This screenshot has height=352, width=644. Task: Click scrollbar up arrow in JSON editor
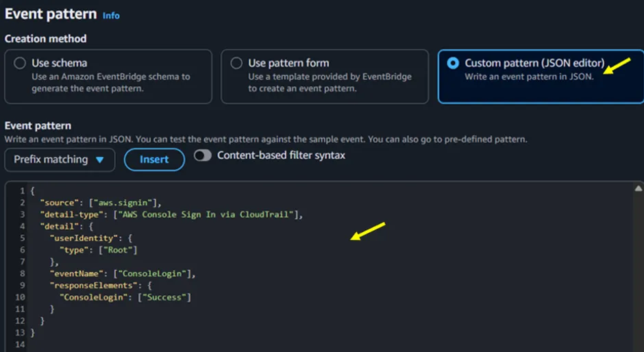coord(639,188)
